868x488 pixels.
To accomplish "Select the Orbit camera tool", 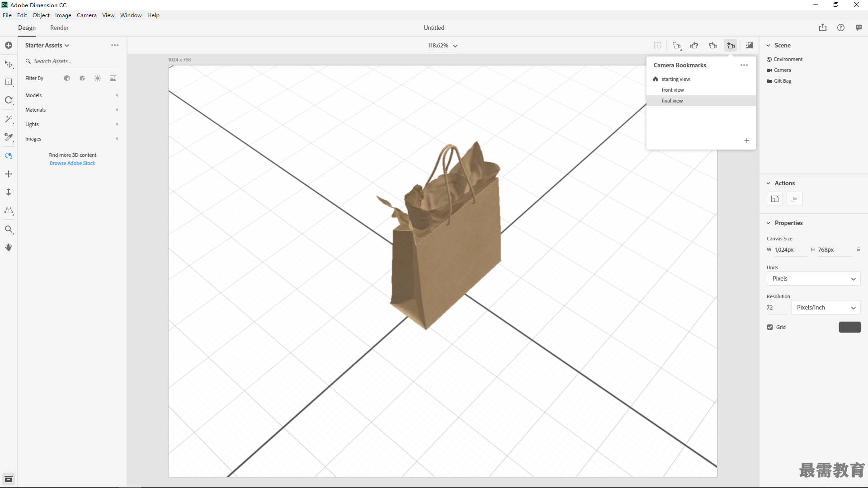I will point(9,156).
